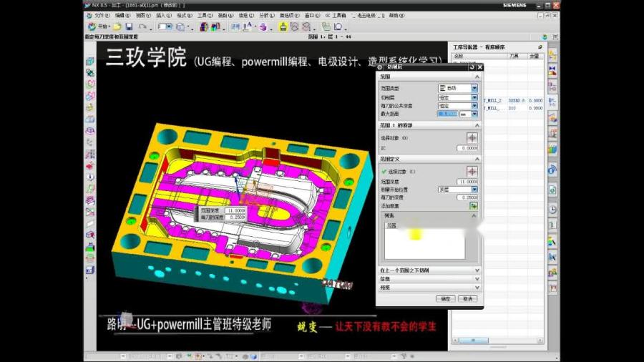Click the open folder toolbar icon

(117, 26)
